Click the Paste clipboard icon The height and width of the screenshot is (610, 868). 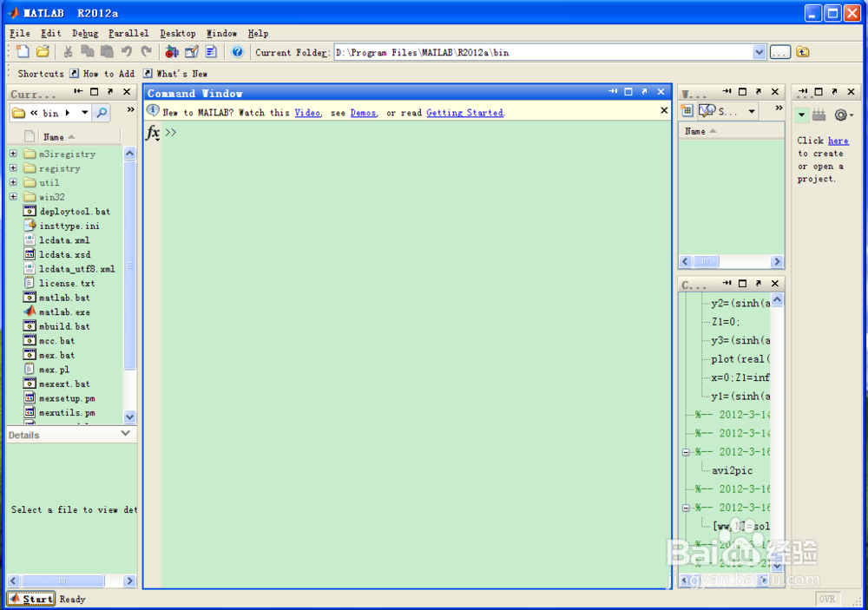pyautogui.click(x=107, y=51)
